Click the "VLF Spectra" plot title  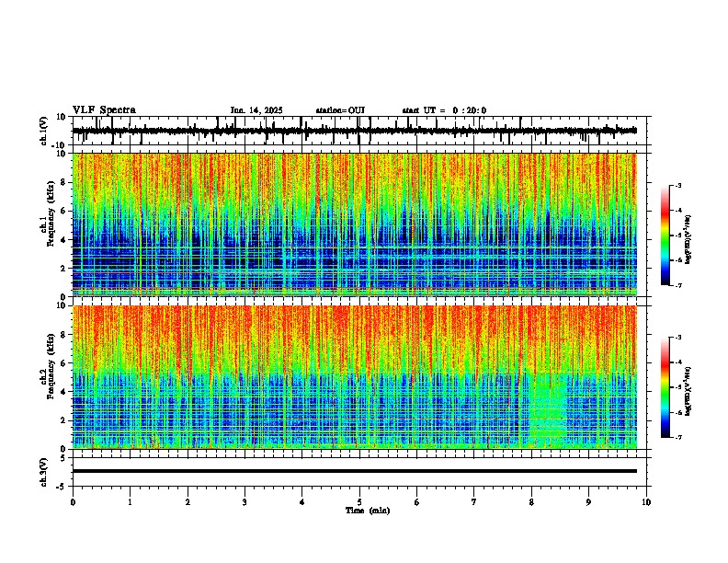pyautogui.click(x=104, y=110)
